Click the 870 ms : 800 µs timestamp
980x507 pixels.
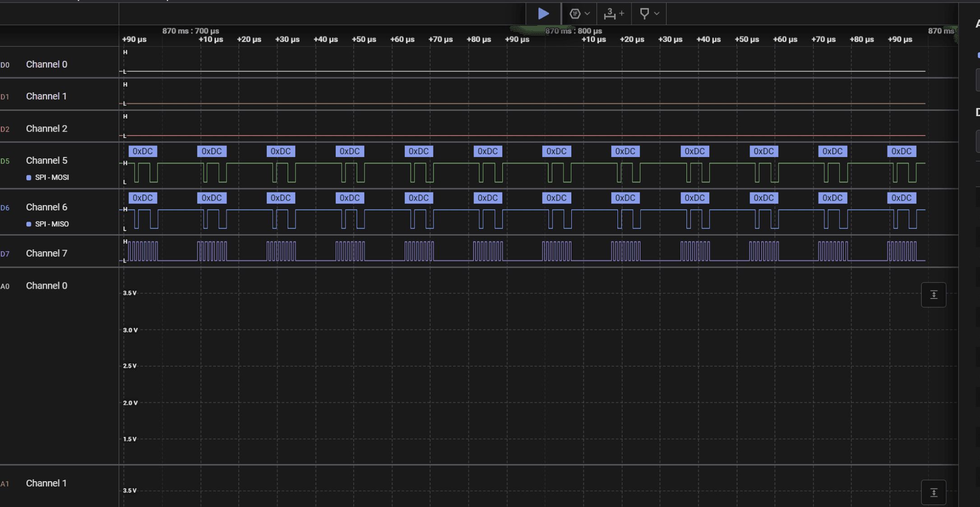click(573, 31)
